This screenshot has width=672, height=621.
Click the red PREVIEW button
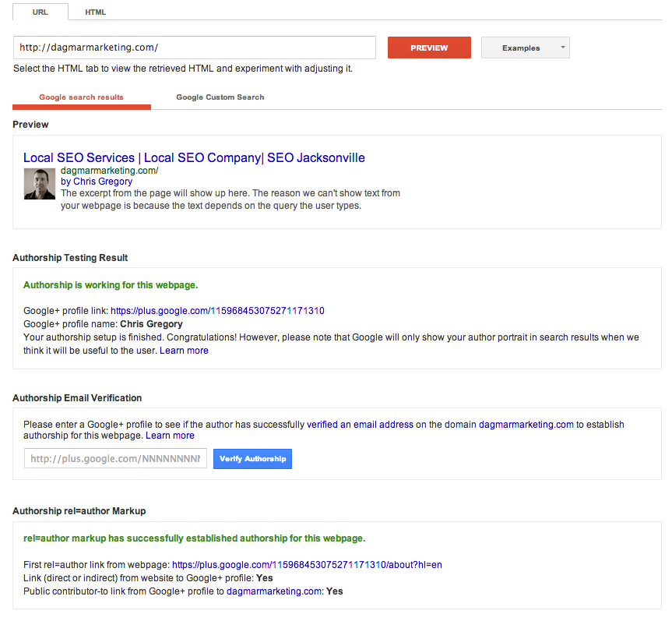(x=429, y=48)
